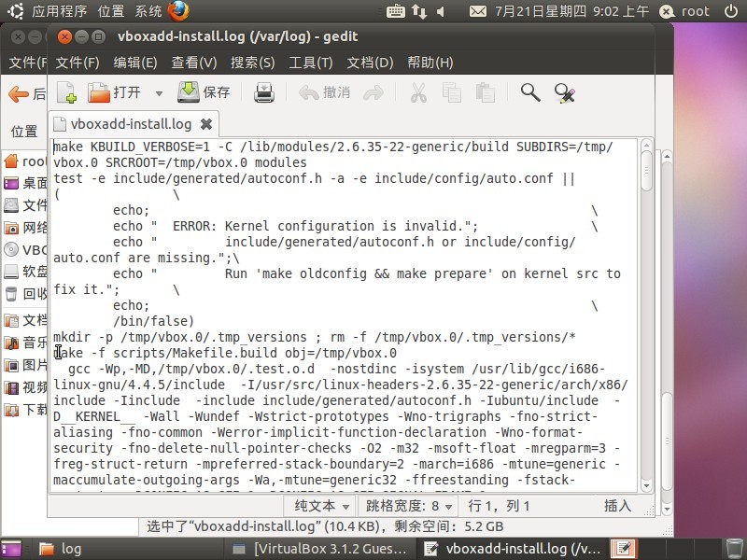The height and width of the screenshot is (560, 747).
Task: Undo with the 撤消 button
Action: 324,91
